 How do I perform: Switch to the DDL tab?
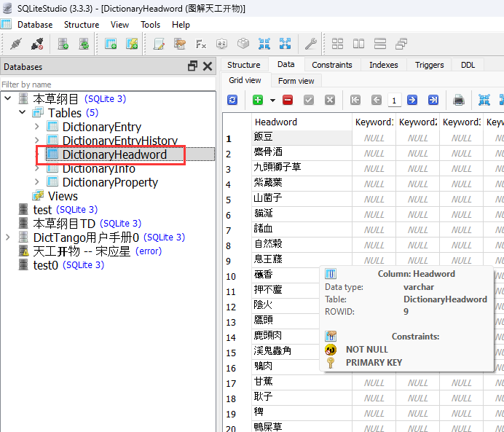468,65
